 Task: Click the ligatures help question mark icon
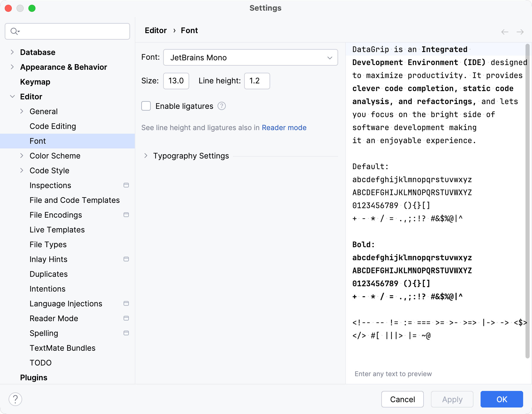(222, 106)
